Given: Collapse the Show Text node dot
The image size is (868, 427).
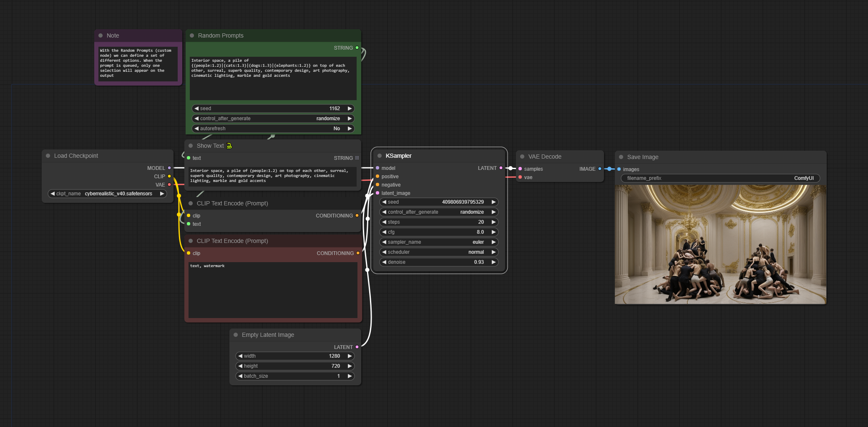Looking at the screenshot, I should (191, 146).
